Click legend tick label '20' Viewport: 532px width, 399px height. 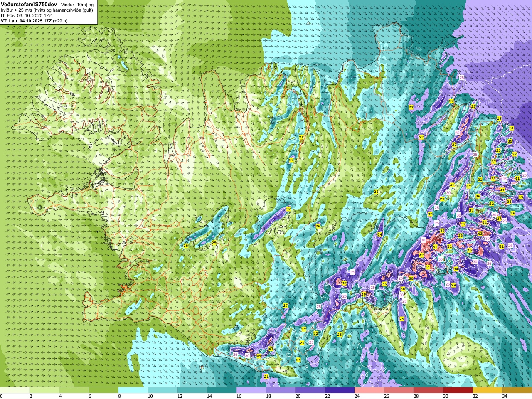click(x=298, y=396)
